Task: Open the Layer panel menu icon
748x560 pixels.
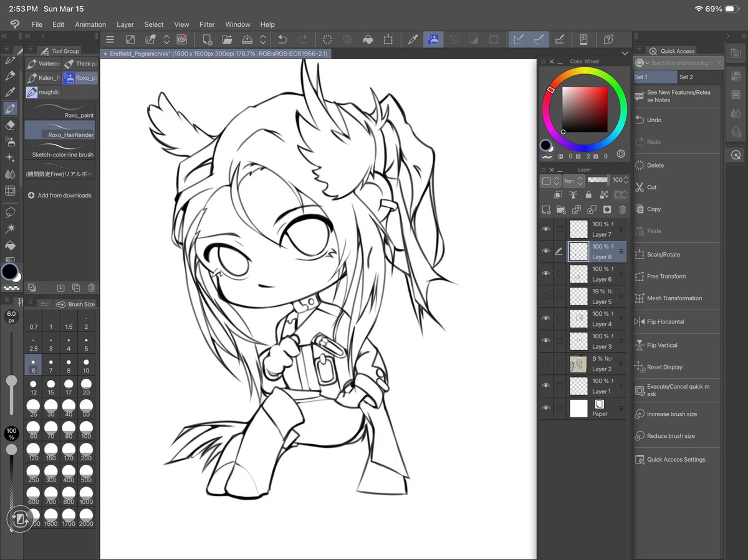Action: [543, 169]
